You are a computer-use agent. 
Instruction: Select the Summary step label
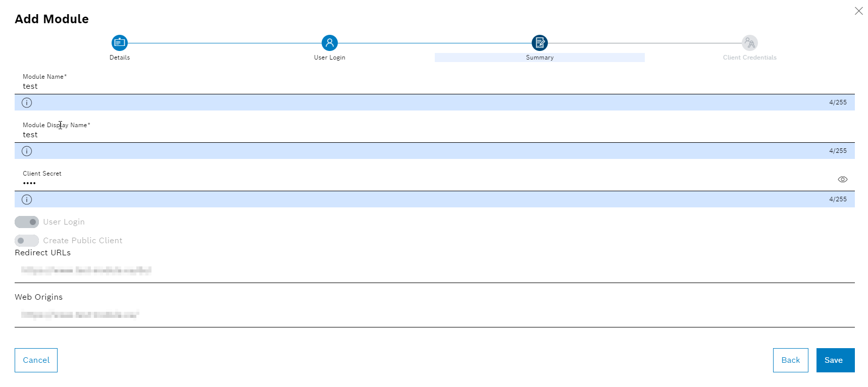tap(539, 58)
